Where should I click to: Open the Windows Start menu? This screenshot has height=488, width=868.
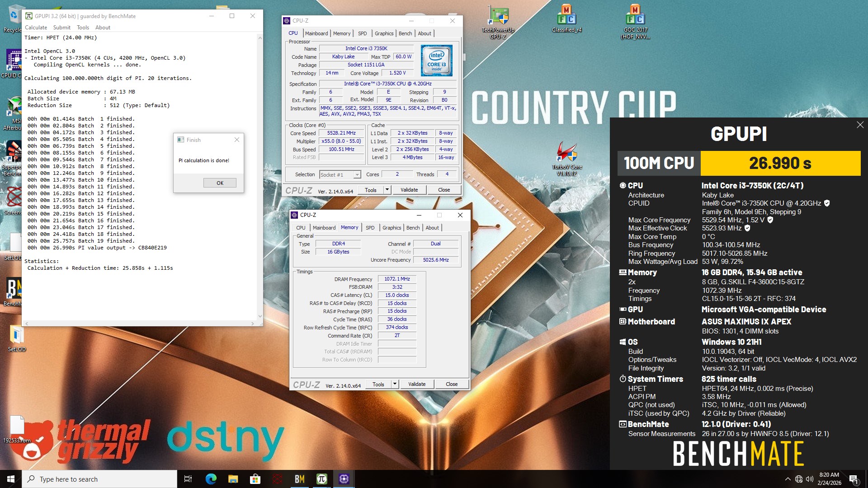pos(11,479)
